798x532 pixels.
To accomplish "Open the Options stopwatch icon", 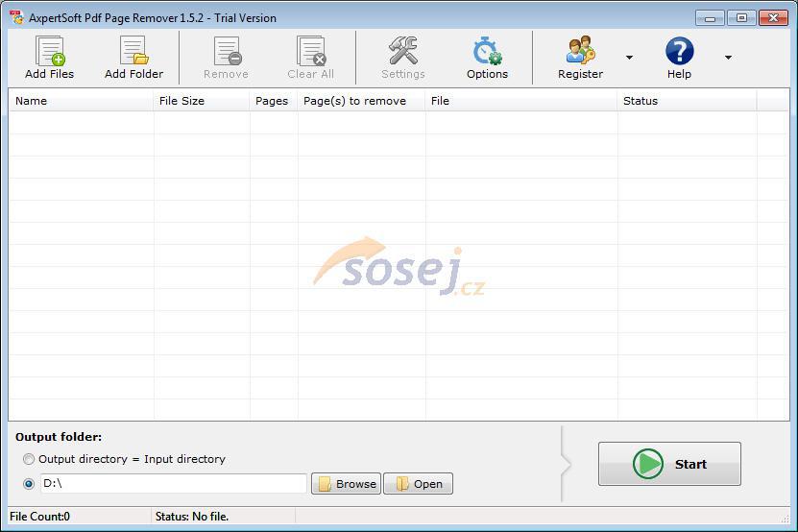I will pyautogui.click(x=487, y=51).
